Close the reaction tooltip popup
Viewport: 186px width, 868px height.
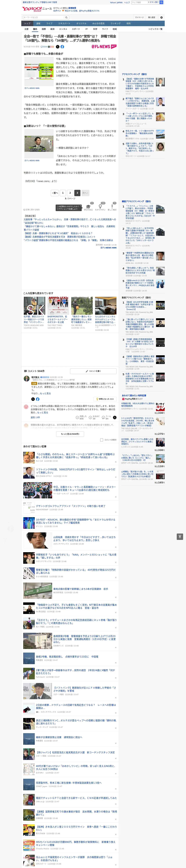coord(80,206)
